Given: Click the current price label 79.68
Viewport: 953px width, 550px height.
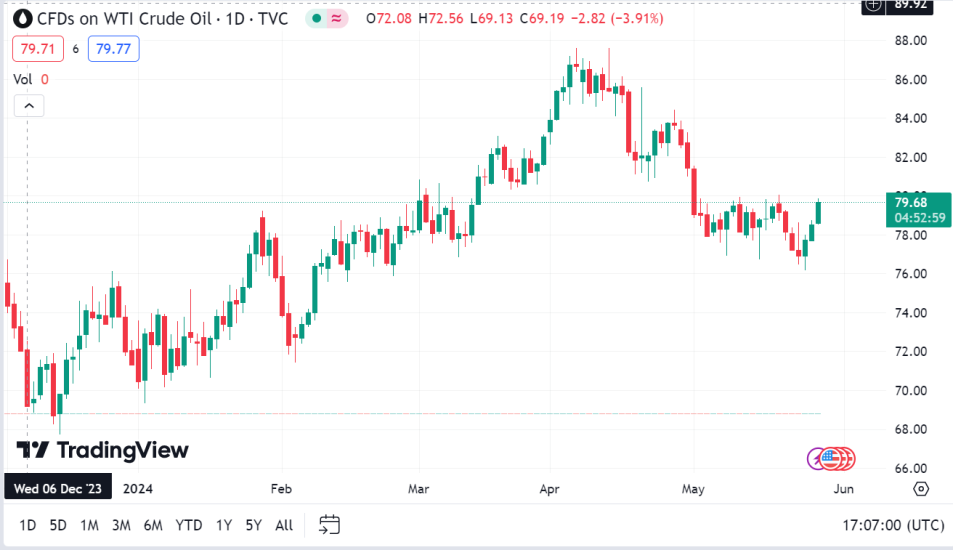Looking at the screenshot, I should tap(911, 203).
